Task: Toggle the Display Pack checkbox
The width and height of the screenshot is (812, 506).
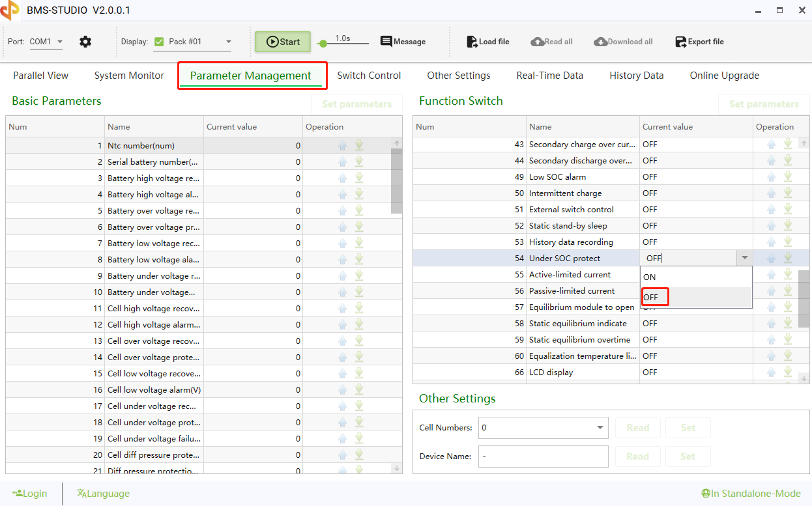Action: point(158,42)
